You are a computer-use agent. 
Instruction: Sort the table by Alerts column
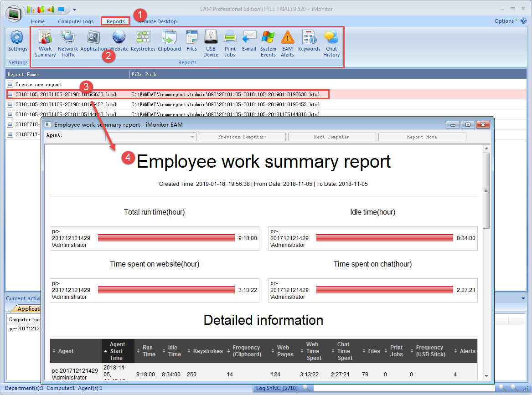[x=465, y=351]
